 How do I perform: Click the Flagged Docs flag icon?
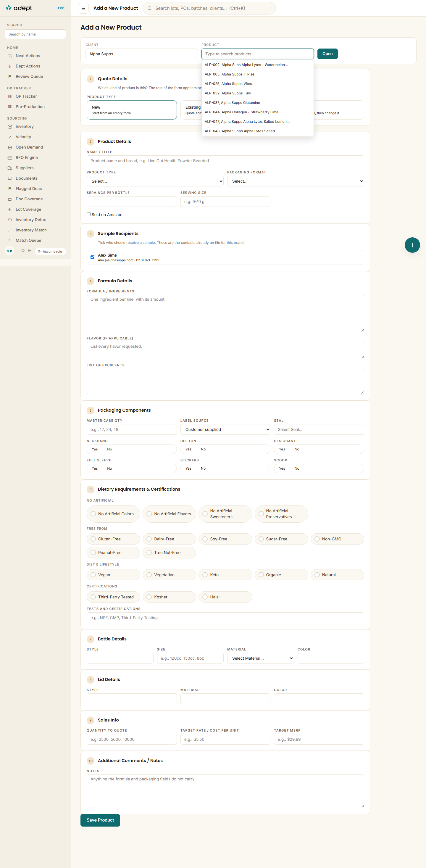click(x=10, y=189)
